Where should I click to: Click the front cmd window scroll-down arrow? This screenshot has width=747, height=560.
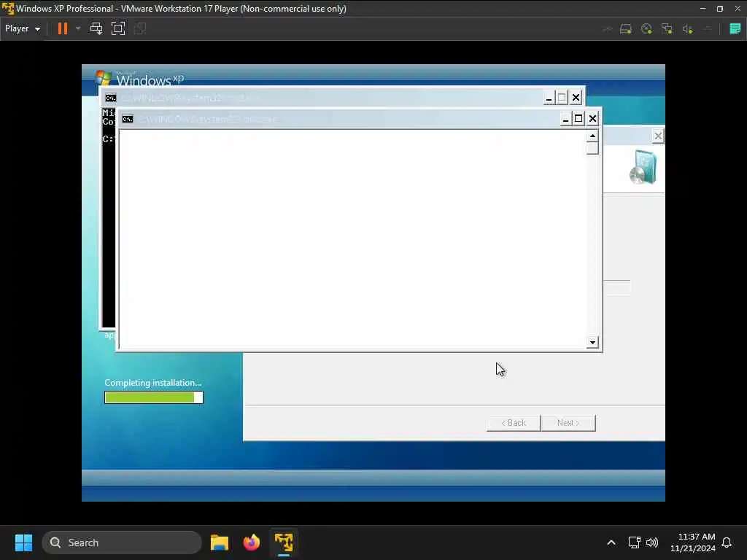[592, 342]
